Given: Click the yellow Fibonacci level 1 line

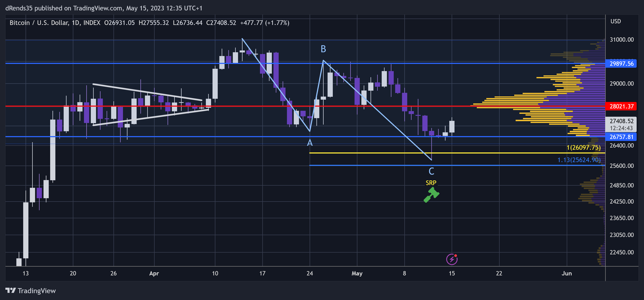Looking at the screenshot, I should (x=457, y=153).
